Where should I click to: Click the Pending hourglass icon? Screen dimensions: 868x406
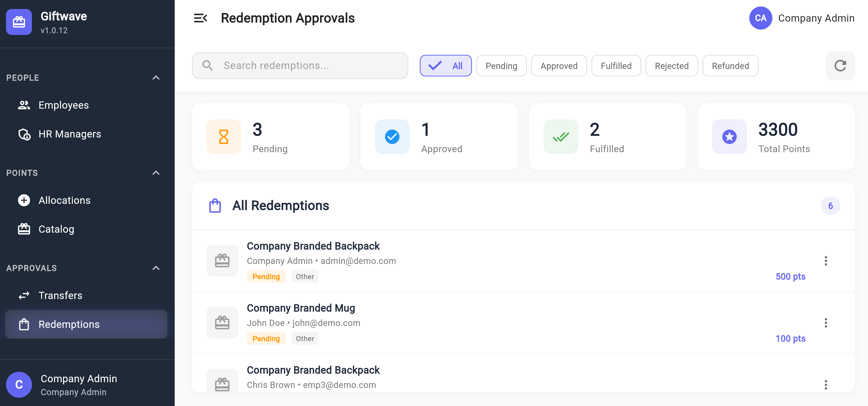(224, 137)
